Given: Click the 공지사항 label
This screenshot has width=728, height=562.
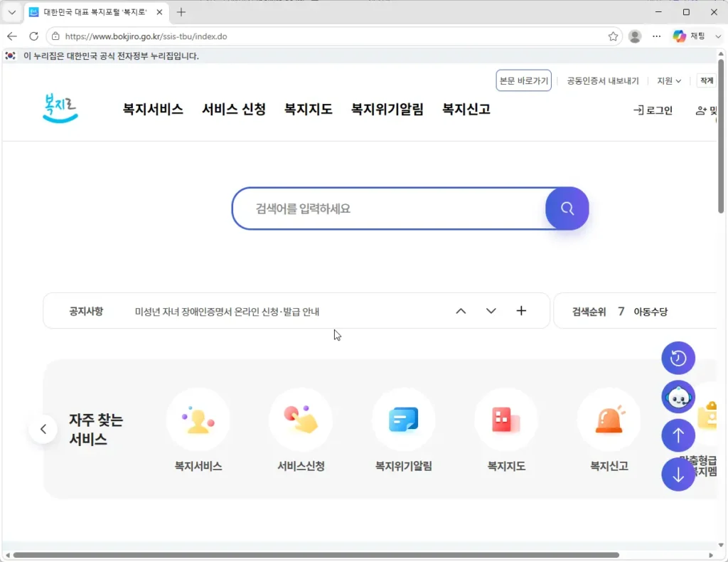Looking at the screenshot, I should click(86, 311).
